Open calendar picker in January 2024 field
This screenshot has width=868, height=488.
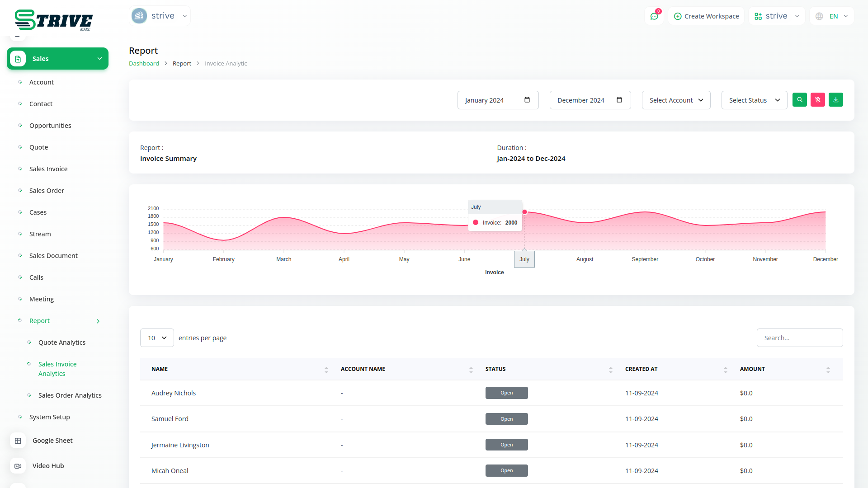(527, 100)
